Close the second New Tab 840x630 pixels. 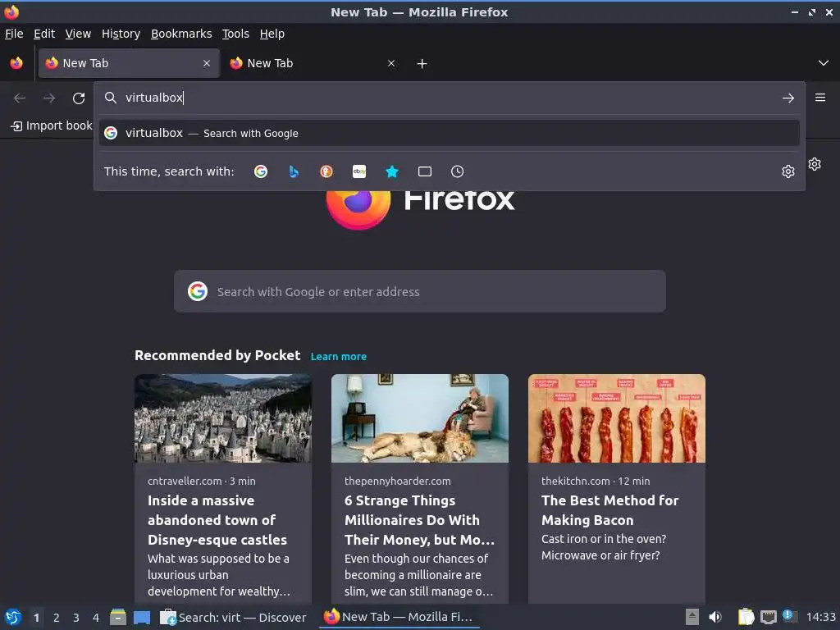(x=391, y=63)
